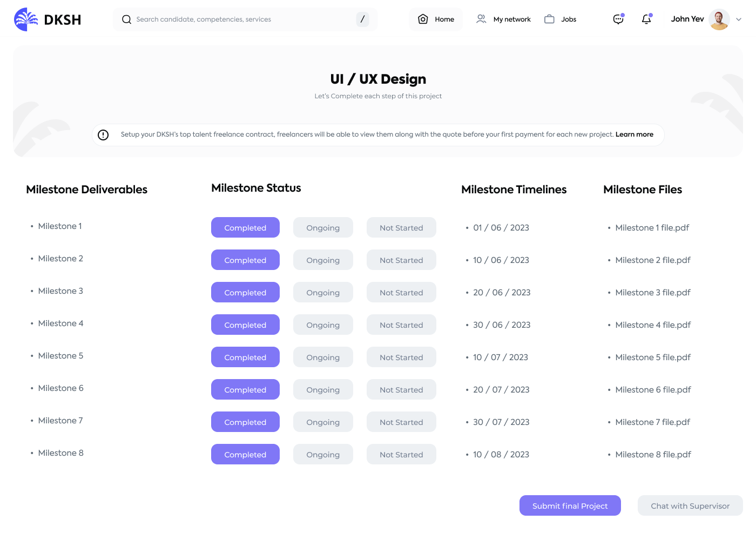756x540 pixels.
Task: Set Milestone 8 status to Completed
Action: point(245,454)
